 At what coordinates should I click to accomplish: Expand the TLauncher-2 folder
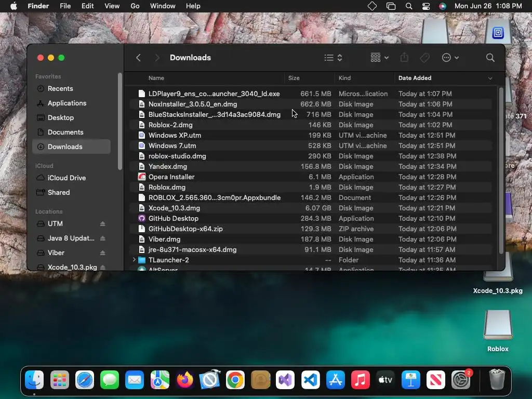click(x=134, y=260)
